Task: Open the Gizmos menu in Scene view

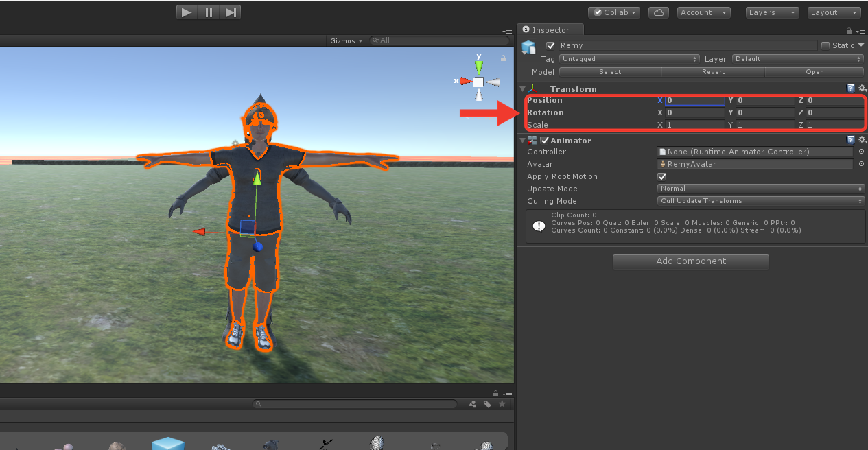Action: (x=347, y=40)
